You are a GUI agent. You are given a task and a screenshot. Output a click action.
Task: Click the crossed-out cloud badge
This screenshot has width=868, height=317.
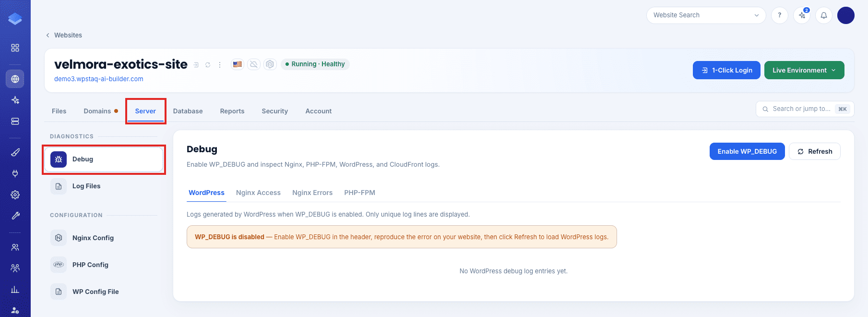pos(254,64)
